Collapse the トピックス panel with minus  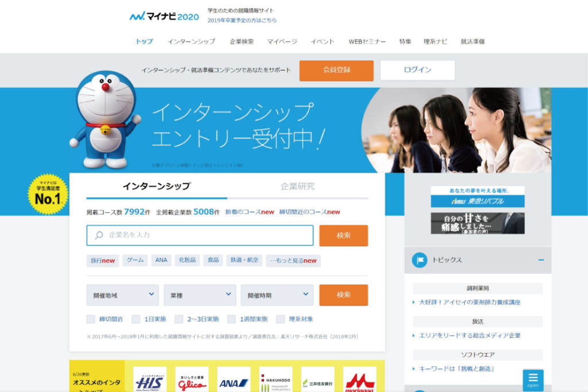click(x=541, y=260)
